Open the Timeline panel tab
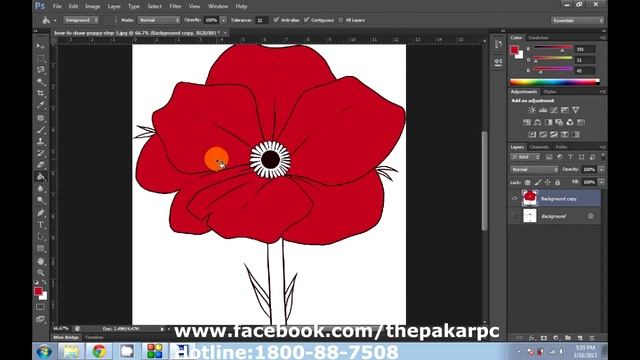 (x=94, y=337)
